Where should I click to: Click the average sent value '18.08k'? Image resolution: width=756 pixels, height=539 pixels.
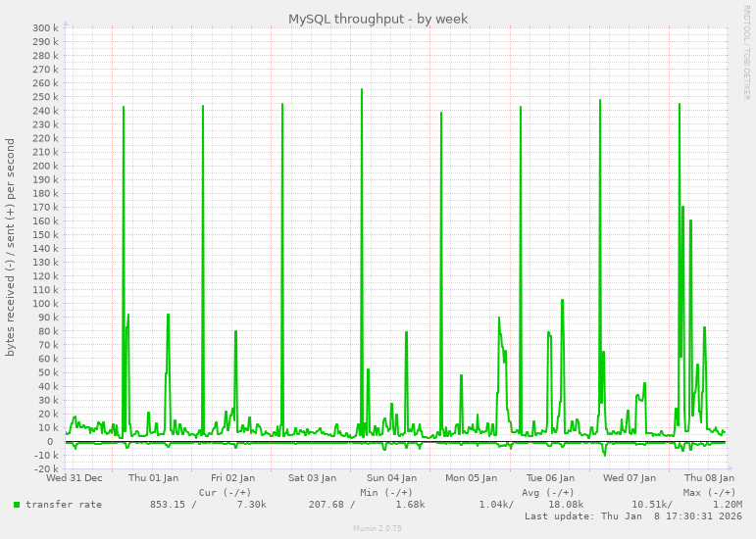[566, 505]
